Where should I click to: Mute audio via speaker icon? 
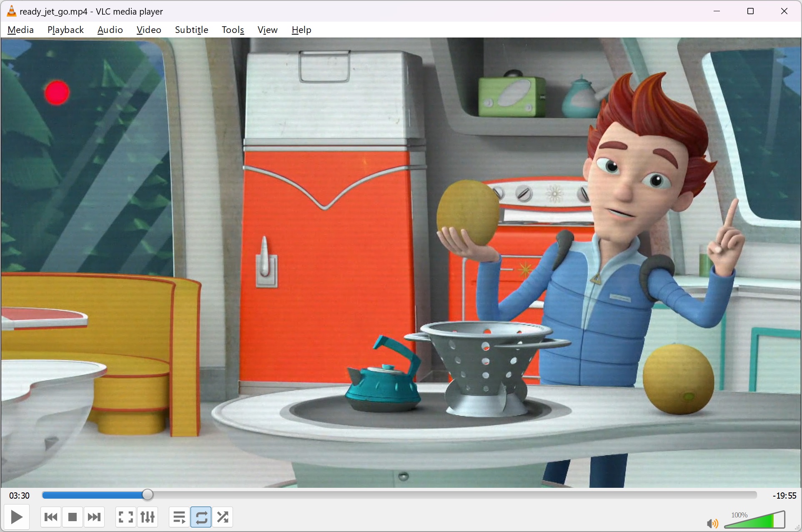712,523
